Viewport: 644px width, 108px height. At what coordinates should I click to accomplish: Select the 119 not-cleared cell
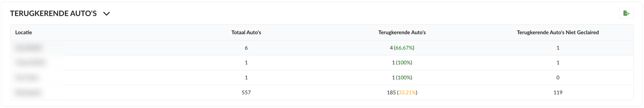pyautogui.click(x=557, y=93)
